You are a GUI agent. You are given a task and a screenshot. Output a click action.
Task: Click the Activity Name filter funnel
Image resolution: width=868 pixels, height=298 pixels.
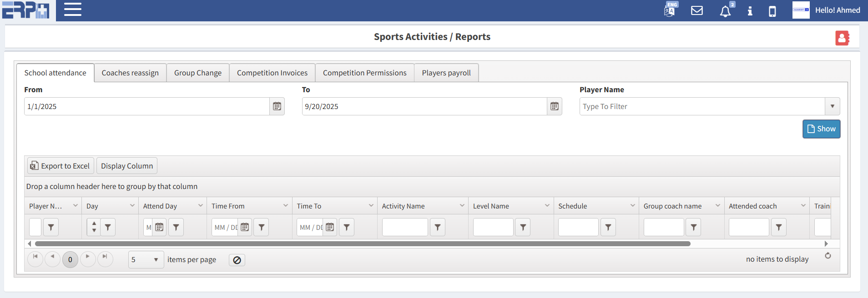[x=437, y=227]
